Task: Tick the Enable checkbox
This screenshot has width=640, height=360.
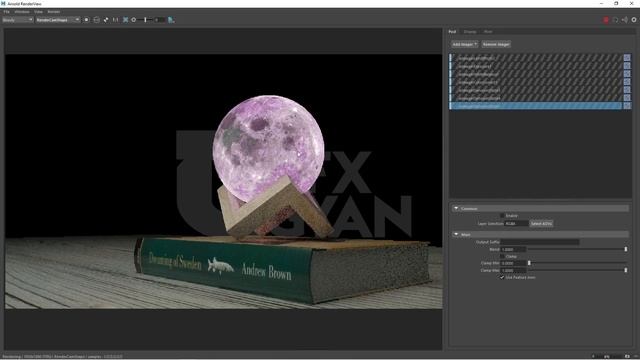Action: pos(502,216)
